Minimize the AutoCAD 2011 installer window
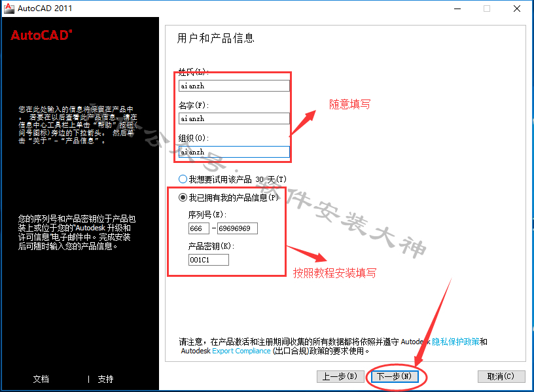 [457, 9]
